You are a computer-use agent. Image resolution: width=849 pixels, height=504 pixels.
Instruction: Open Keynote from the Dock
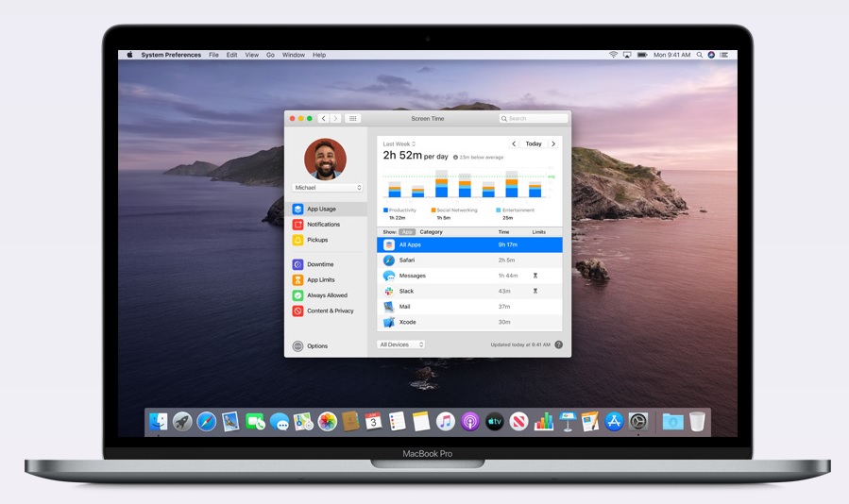click(568, 421)
